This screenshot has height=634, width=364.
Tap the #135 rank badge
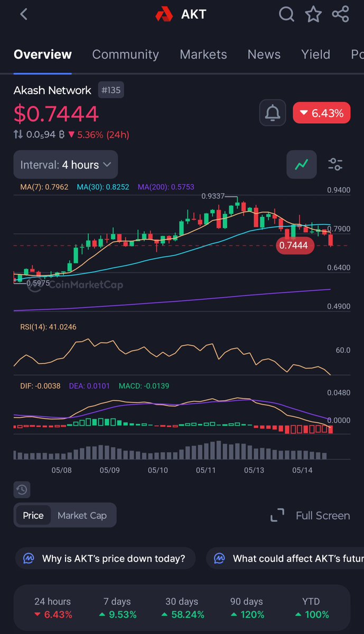111,90
